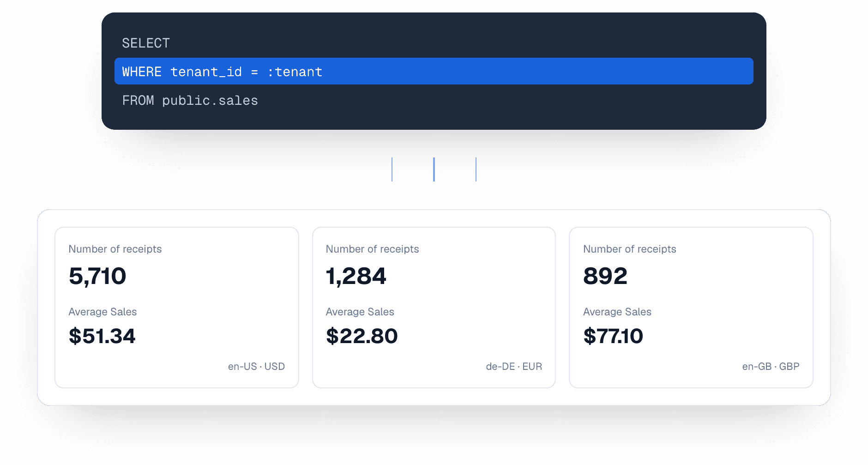This screenshot has height=465, width=868.
Task: Click the receipts count 1,284
Action: pos(356,276)
